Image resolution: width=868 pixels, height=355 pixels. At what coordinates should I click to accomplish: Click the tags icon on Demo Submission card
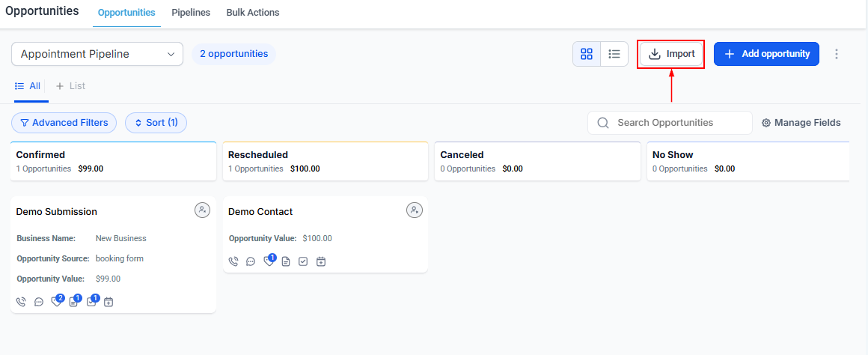(x=56, y=302)
